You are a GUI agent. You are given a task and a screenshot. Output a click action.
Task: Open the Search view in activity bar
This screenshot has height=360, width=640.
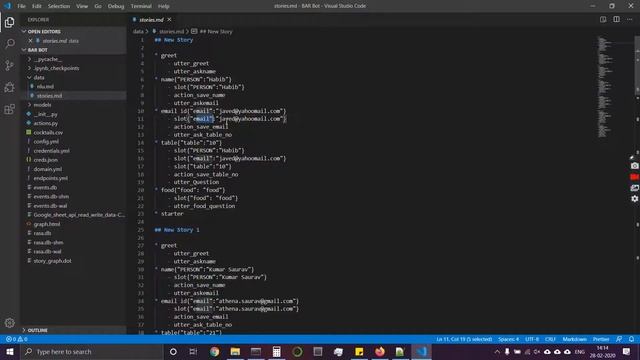point(9,44)
